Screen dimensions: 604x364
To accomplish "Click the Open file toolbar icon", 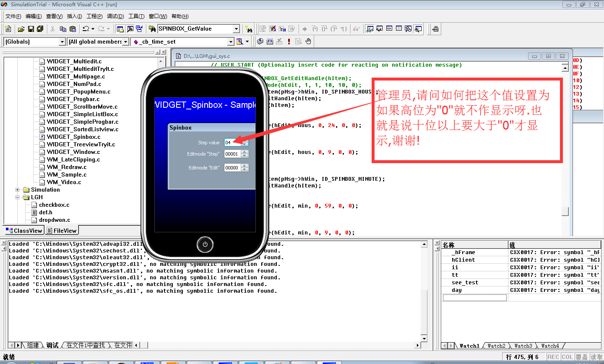I will (21, 29).
